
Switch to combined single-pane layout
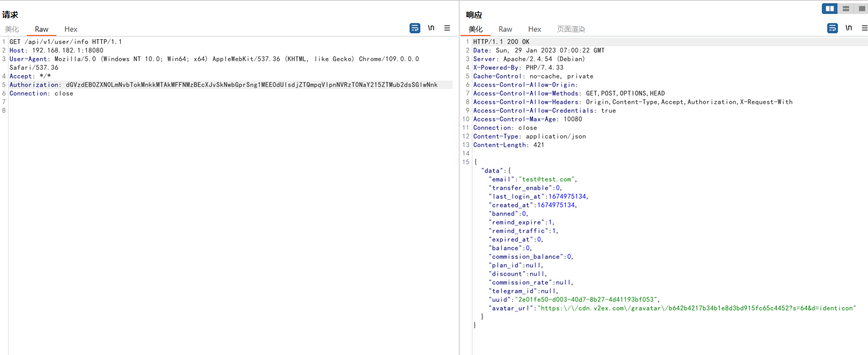click(862, 9)
